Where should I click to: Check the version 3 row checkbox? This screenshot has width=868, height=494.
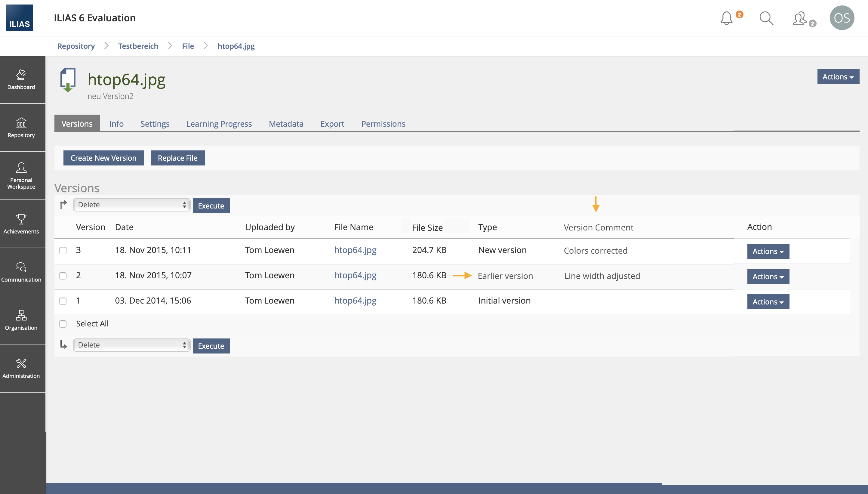click(63, 251)
